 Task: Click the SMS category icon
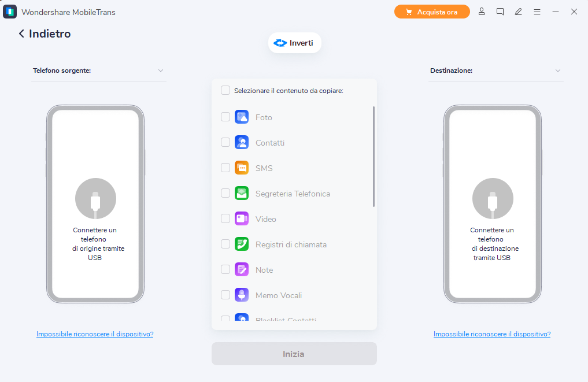241,168
